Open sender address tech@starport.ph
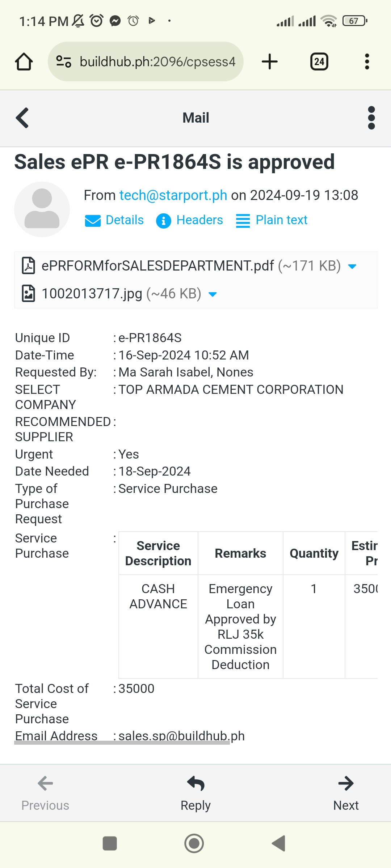The image size is (391, 868). click(173, 195)
